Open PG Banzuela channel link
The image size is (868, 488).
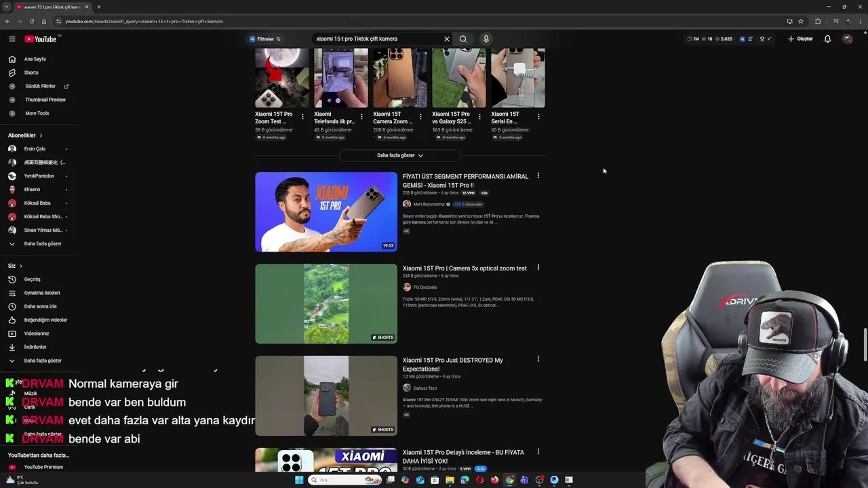coord(425,287)
